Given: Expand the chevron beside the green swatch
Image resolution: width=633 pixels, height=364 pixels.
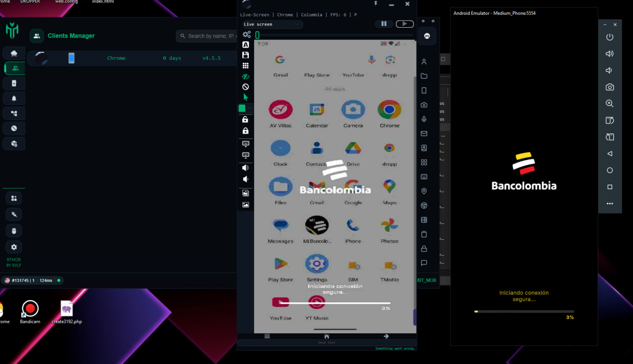Looking at the screenshot, I should pos(250,108).
